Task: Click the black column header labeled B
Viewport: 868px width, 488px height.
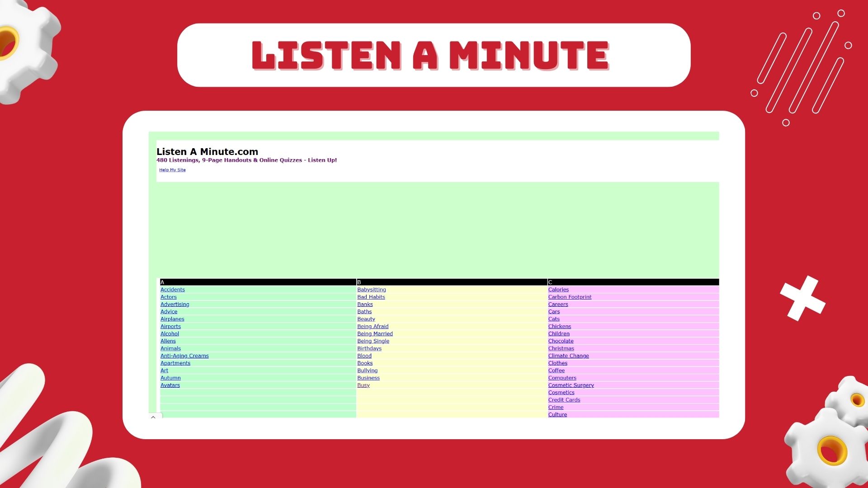Action: click(x=359, y=282)
